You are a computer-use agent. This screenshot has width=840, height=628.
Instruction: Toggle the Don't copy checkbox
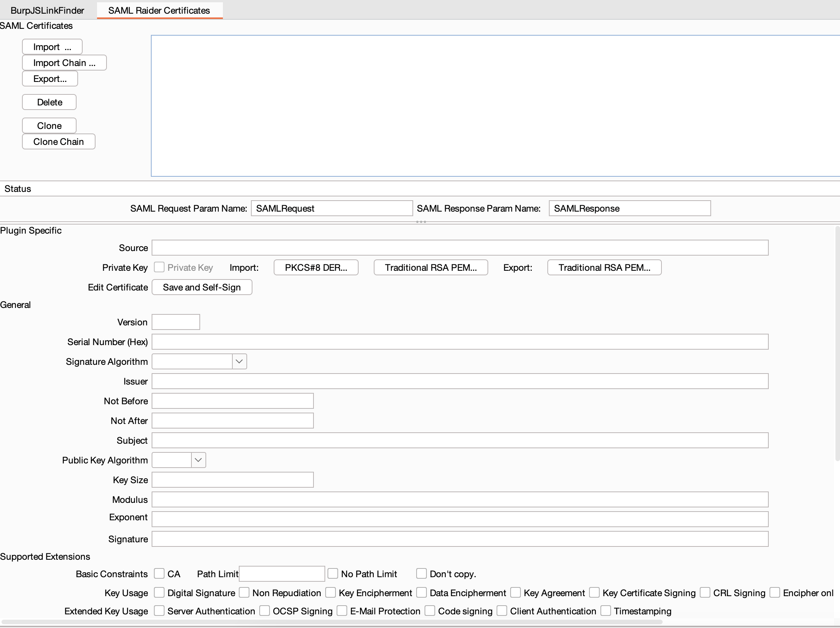click(421, 574)
